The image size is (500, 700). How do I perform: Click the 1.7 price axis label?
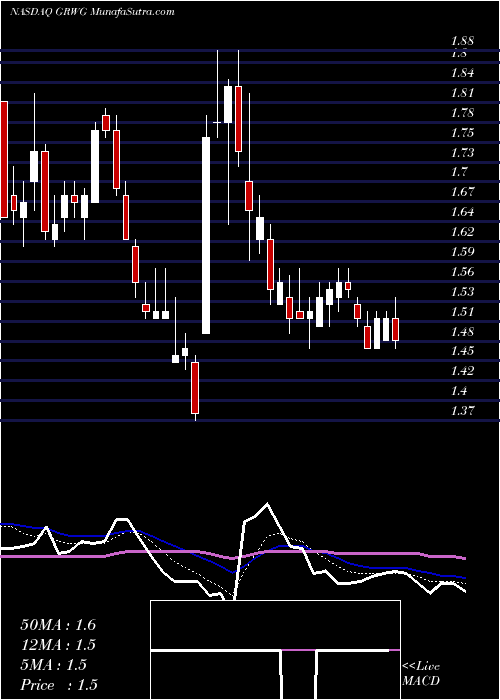(x=459, y=172)
